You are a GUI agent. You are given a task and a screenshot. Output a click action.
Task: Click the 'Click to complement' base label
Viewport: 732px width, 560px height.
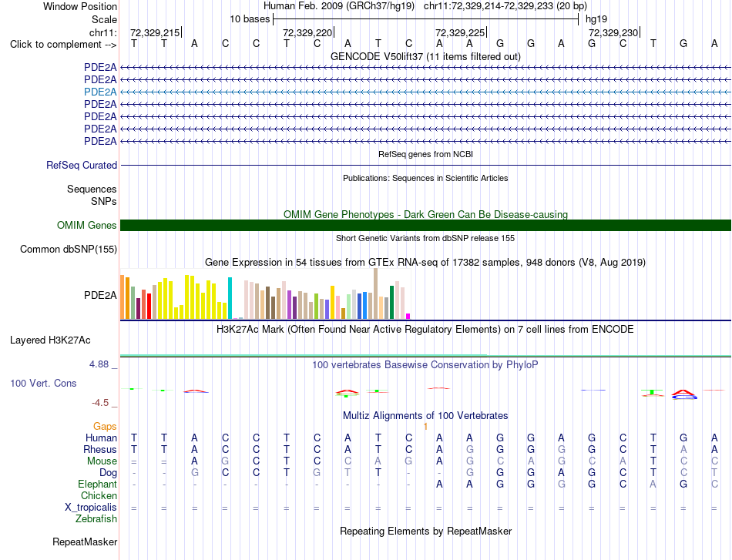[63, 45]
